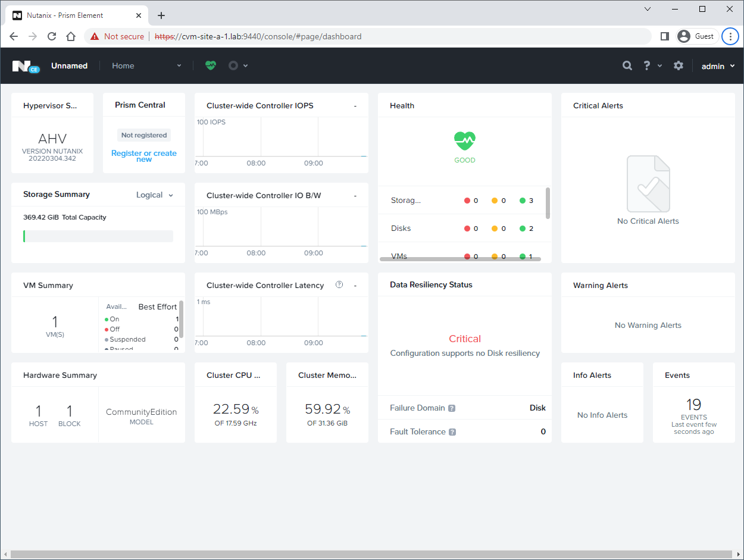Viewport: 744px width, 560px height.
Task: Expand the tasks indicator dropdown arrow
Action: [245, 66]
